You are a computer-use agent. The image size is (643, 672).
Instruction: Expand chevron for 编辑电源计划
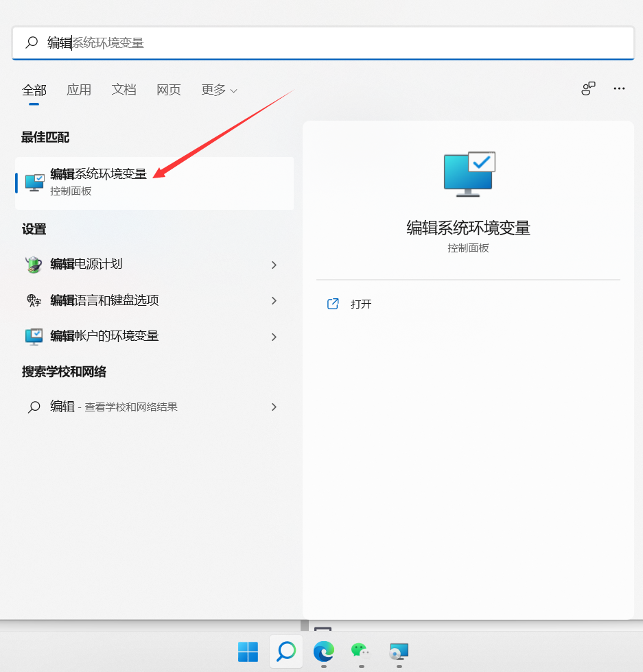point(274,265)
